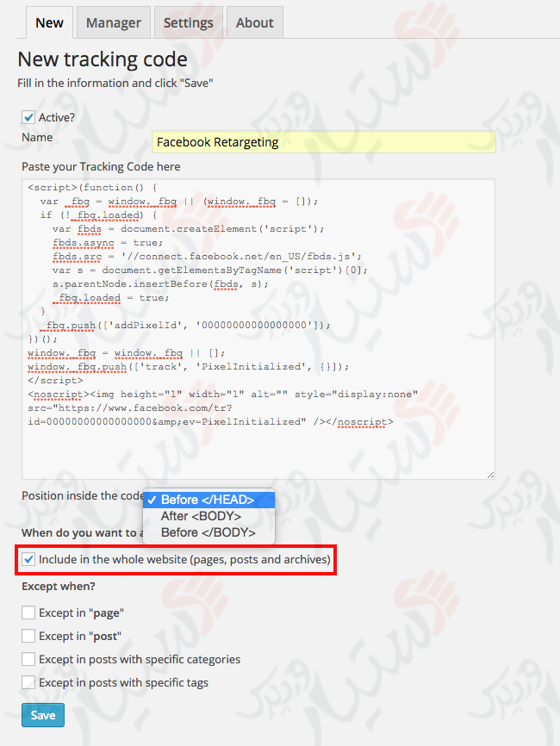Switch to the New tab

click(x=49, y=22)
